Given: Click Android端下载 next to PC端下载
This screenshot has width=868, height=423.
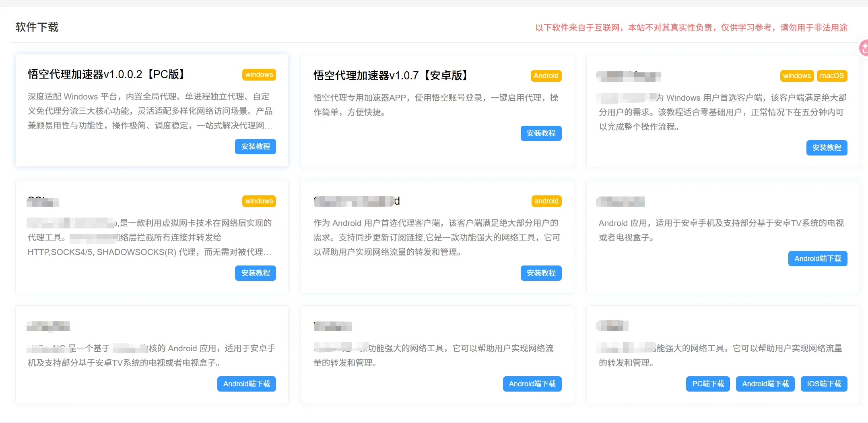Looking at the screenshot, I should pos(765,384).
